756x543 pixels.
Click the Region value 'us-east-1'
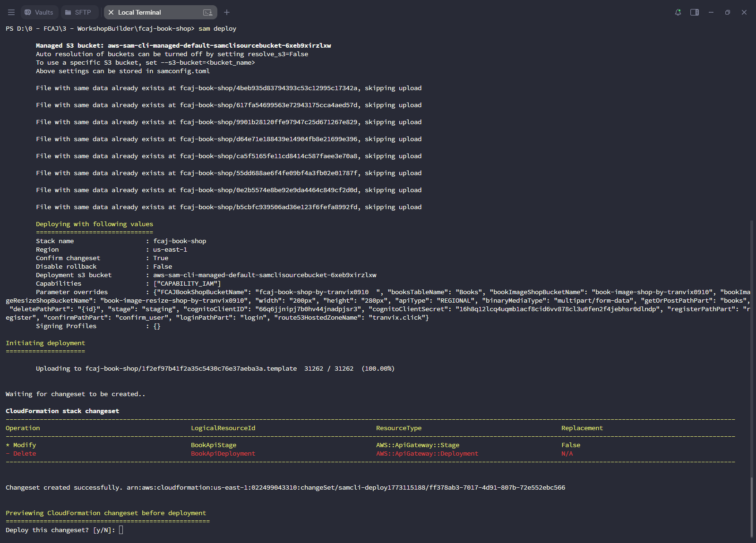tap(170, 249)
